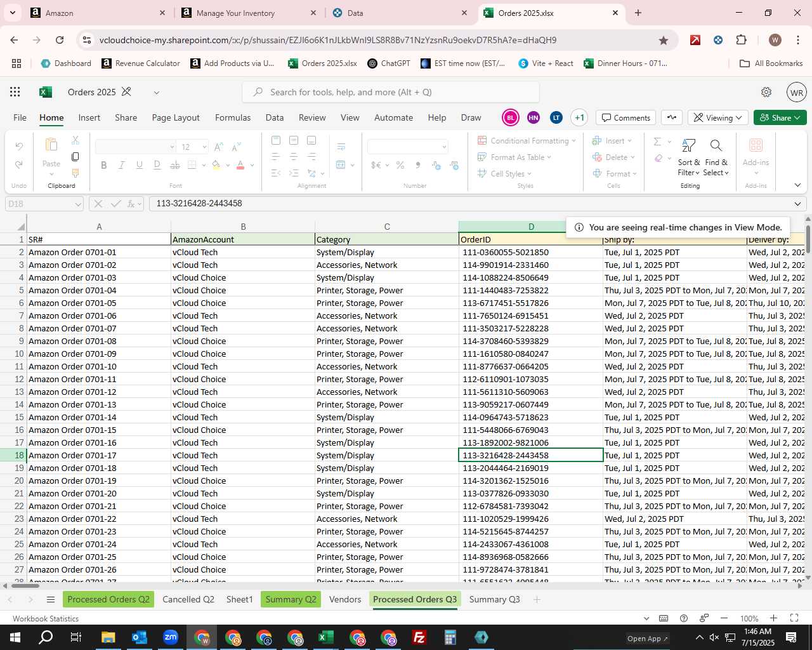Click the Excel logo icon beside Orders 2025
Image resolution: width=812 pixels, height=650 pixels.
pyautogui.click(x=46, y=92)
